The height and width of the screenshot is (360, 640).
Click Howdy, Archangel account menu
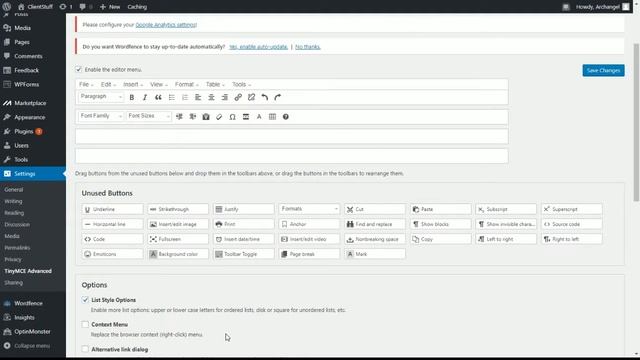603,7
